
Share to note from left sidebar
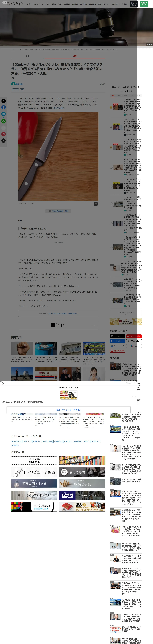[x=4, y=128]
